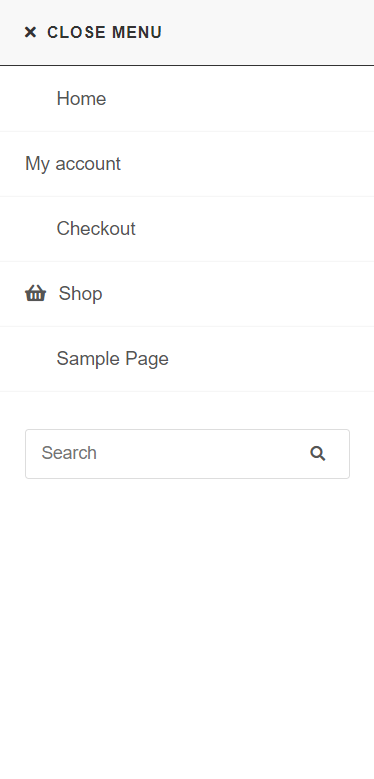Click the word Shop next to the basket
This screenshot has height=779, width=374.
click(x=80, y=294)
